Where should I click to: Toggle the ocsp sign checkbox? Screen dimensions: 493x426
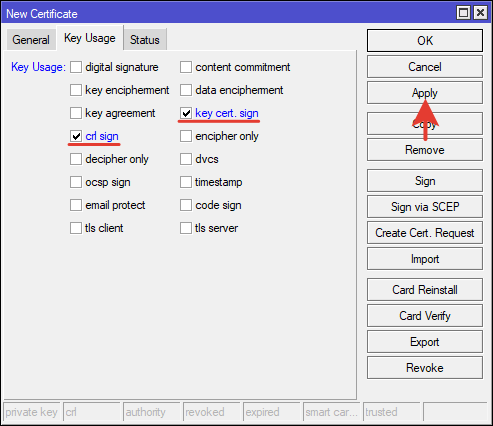click(76, 182)
